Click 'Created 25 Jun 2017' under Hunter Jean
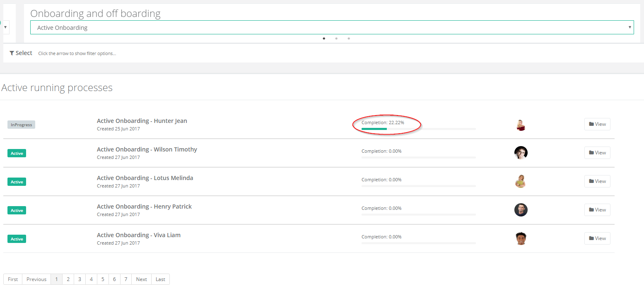Viewport: 644px width, 286px height. (x=118, y=129)
